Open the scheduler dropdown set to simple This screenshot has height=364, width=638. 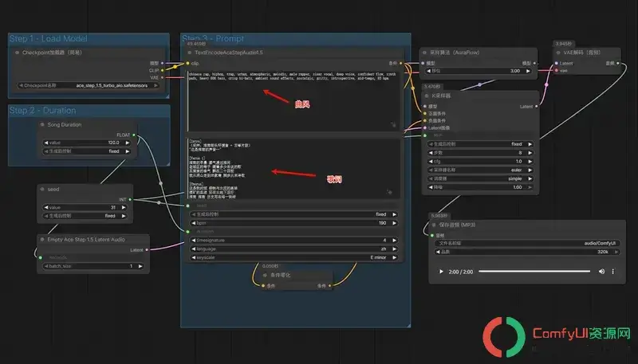(480, 178)
